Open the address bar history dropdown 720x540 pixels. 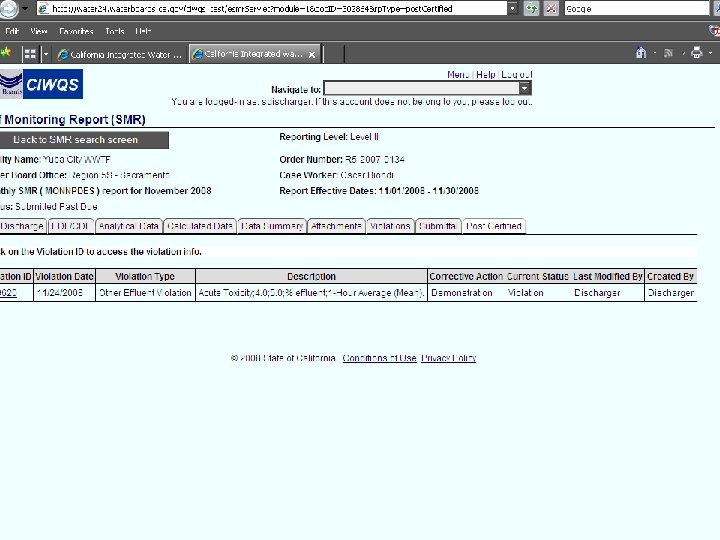pos(513,9)
